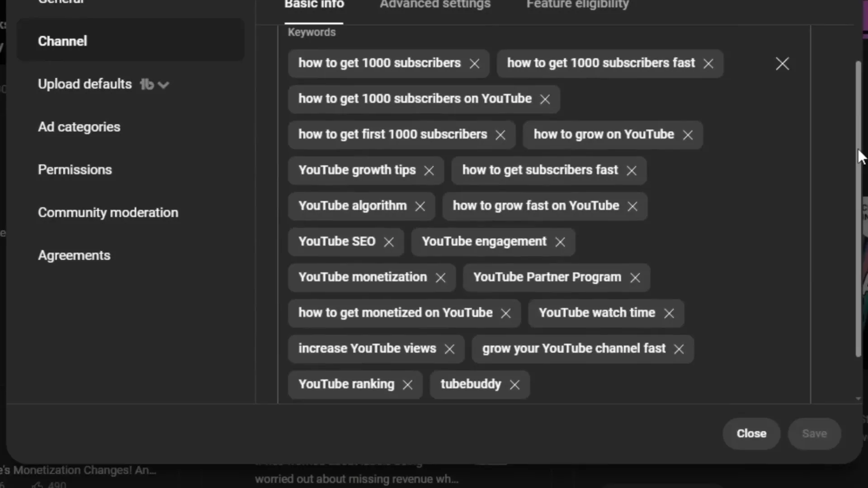Delete the "YouTube ranking" keyword tag
This screenshot has height=488, width=868.
pos(407,385)
